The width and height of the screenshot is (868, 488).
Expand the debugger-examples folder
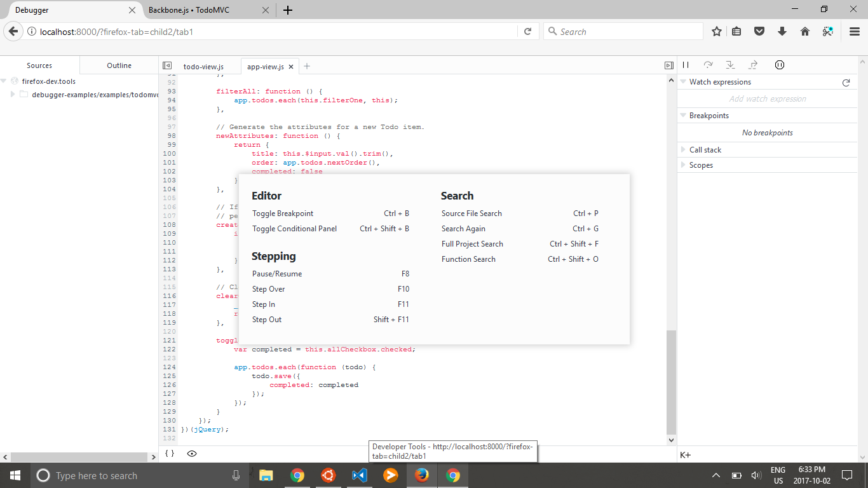click(x=13, y=94)
